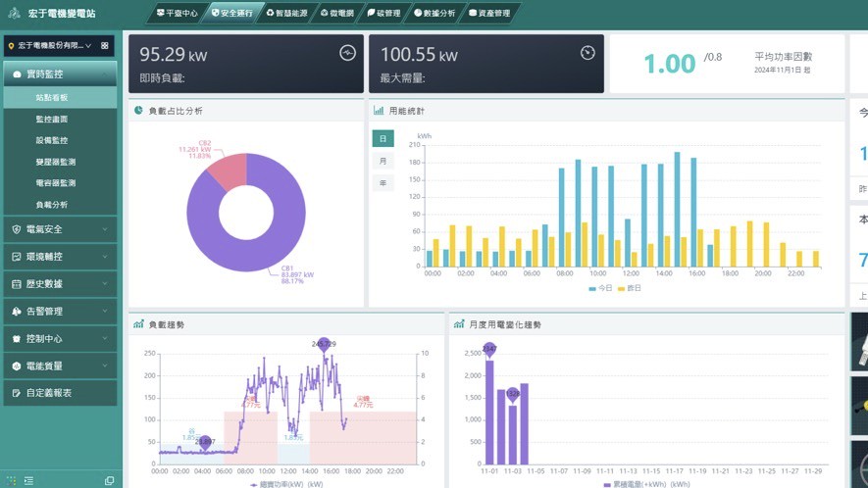Expand the 控制中心 sidebar section

pyautogui.click(x=61, y=339)
